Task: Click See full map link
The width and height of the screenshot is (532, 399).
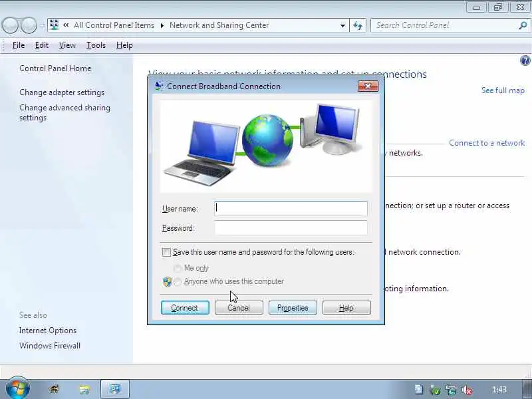Action: pos(503,90)
